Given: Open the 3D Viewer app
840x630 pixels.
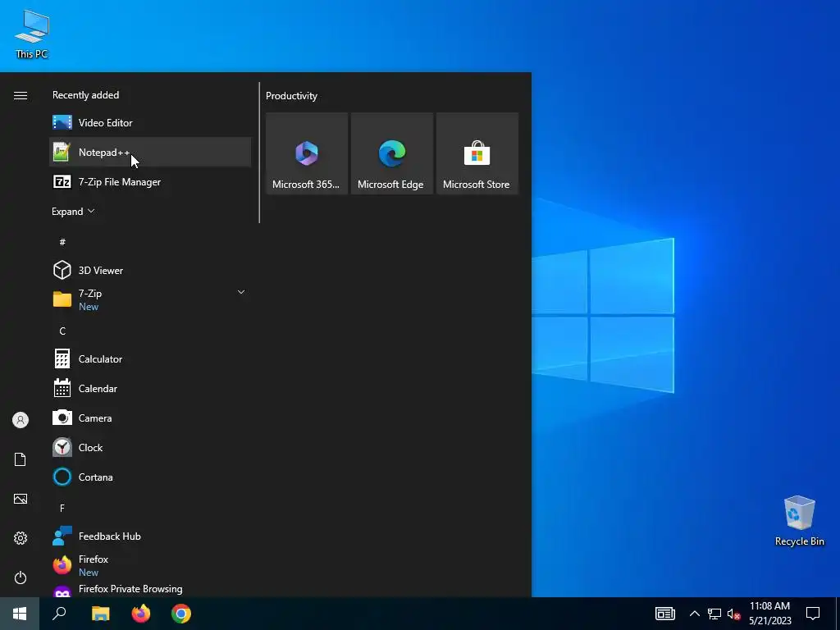Looking at the screenshot, I should point(150,270).
